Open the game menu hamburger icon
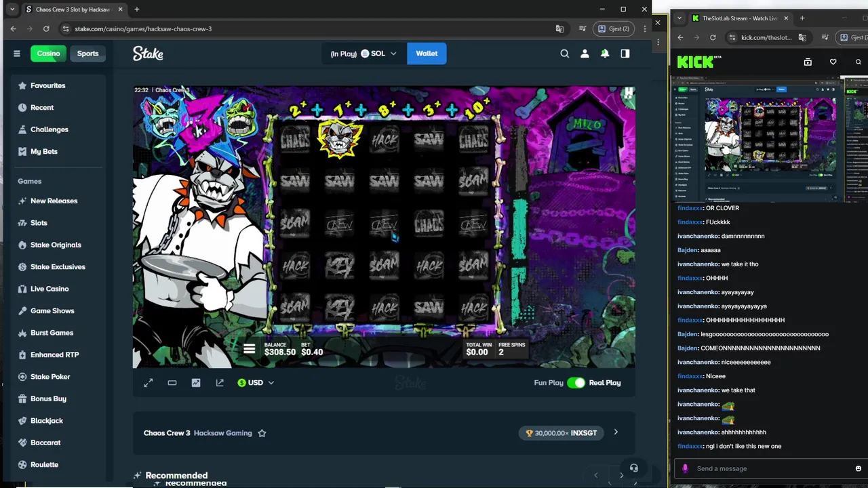 click(250, 349)
